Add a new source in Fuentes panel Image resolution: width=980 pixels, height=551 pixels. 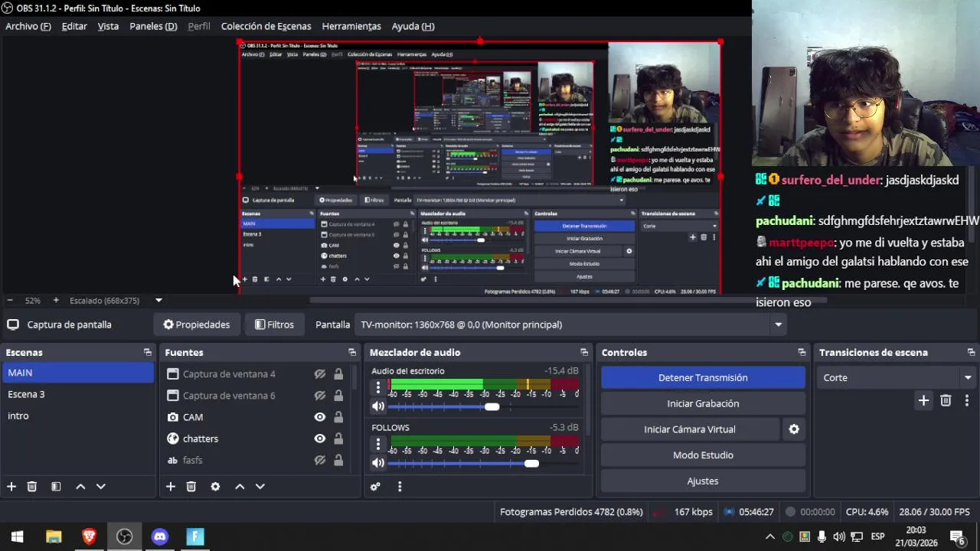tap(171, 487)
